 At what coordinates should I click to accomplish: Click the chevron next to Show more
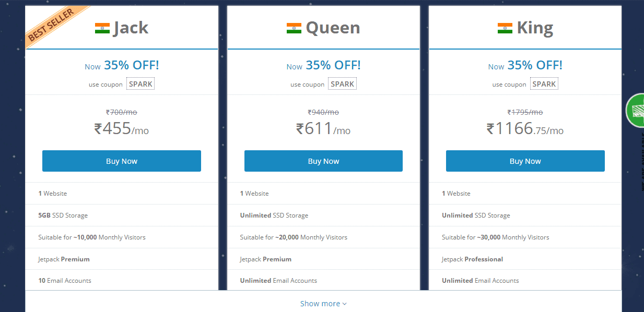point(344,304)
